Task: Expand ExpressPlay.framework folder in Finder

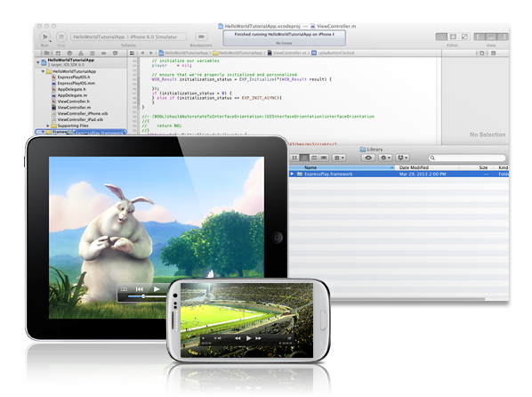Action: pyautogui.click(x=292, y=174)
